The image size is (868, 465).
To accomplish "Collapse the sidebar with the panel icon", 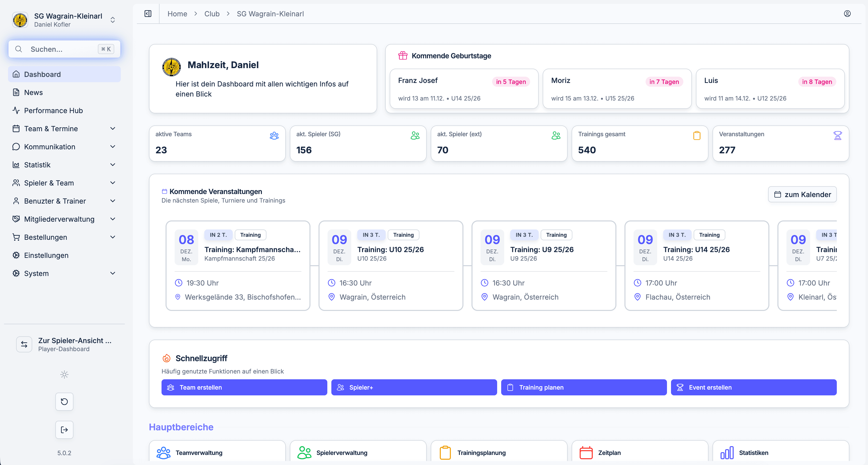I will click(x=148, y=14).
